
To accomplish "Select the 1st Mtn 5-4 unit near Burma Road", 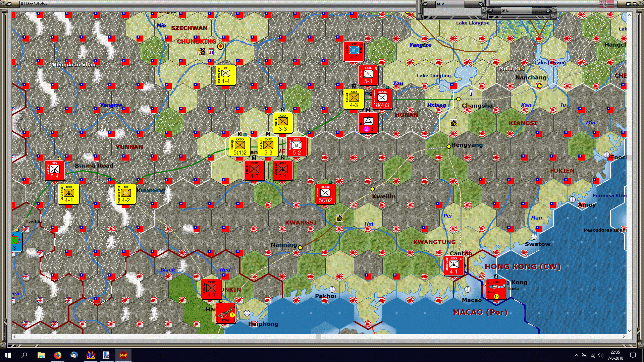I will pos(54,170).
